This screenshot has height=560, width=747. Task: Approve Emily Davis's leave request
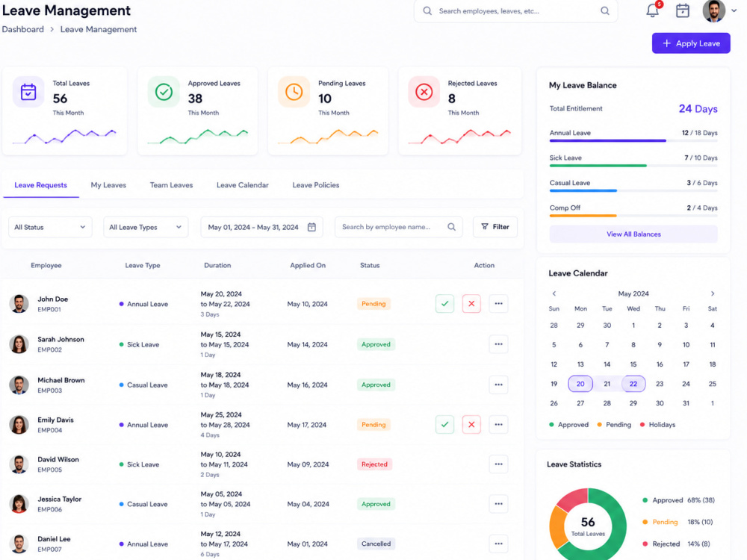444,425
